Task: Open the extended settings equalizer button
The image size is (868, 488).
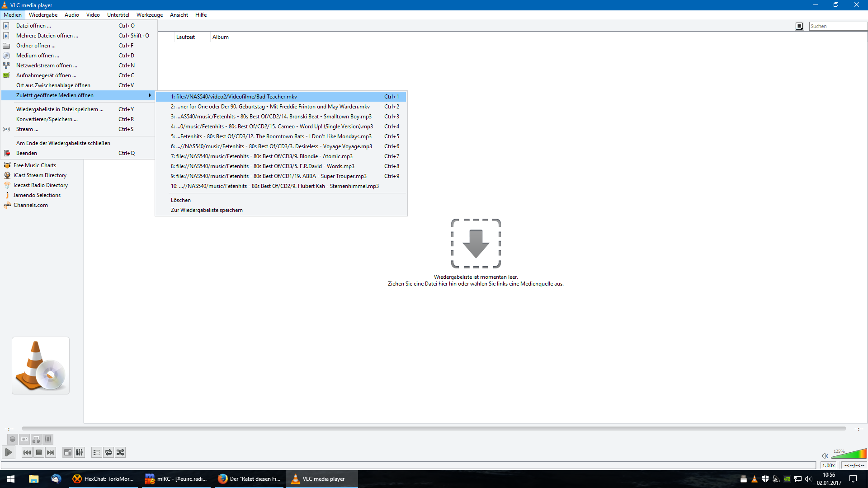Action: pyautogui.click(x=80, y=452)
